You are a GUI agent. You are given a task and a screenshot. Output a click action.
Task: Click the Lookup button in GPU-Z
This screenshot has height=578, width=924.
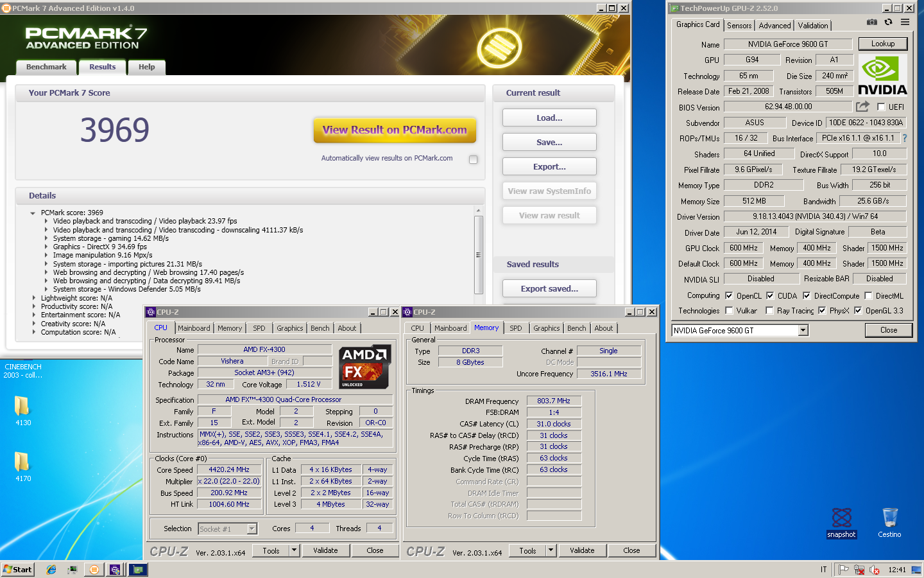[x=883, y=44]
